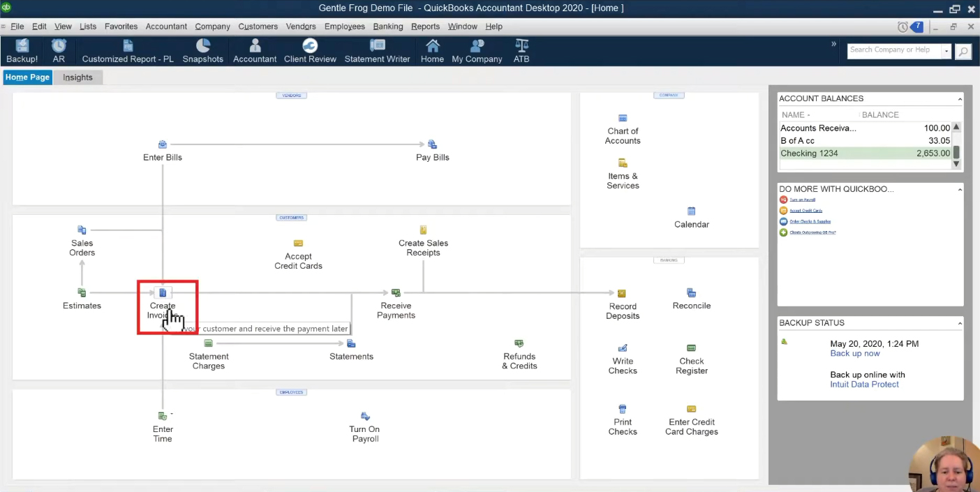
Task: Click Turn On Payroll icon
Action: pyautogui.click(x=364, y=416)
